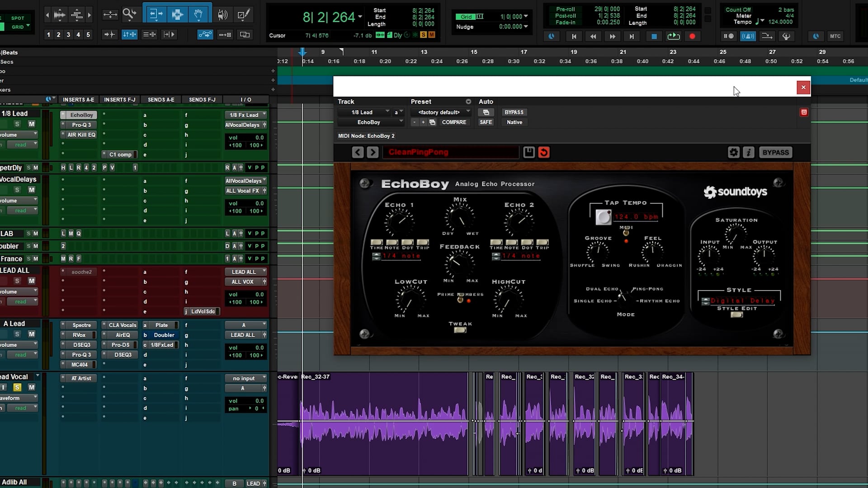Click the INSERTS F-J column header
This screenshot has height=488, width=868.
click(119, 99)
